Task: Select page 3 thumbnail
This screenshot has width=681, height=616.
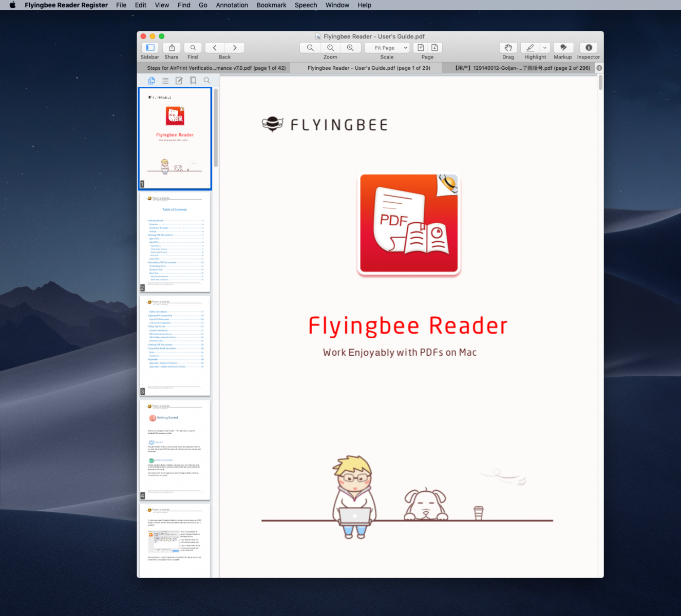Action: tap(175, 346)
